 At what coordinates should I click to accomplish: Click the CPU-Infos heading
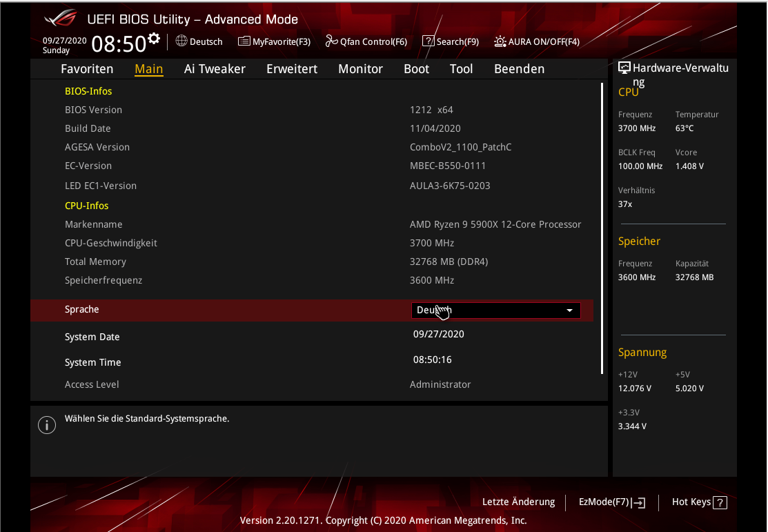coord(87,206)
